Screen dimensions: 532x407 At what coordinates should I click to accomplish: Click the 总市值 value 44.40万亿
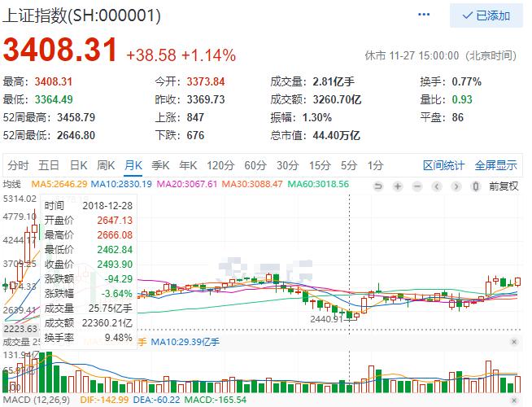(x=336, y=135)
